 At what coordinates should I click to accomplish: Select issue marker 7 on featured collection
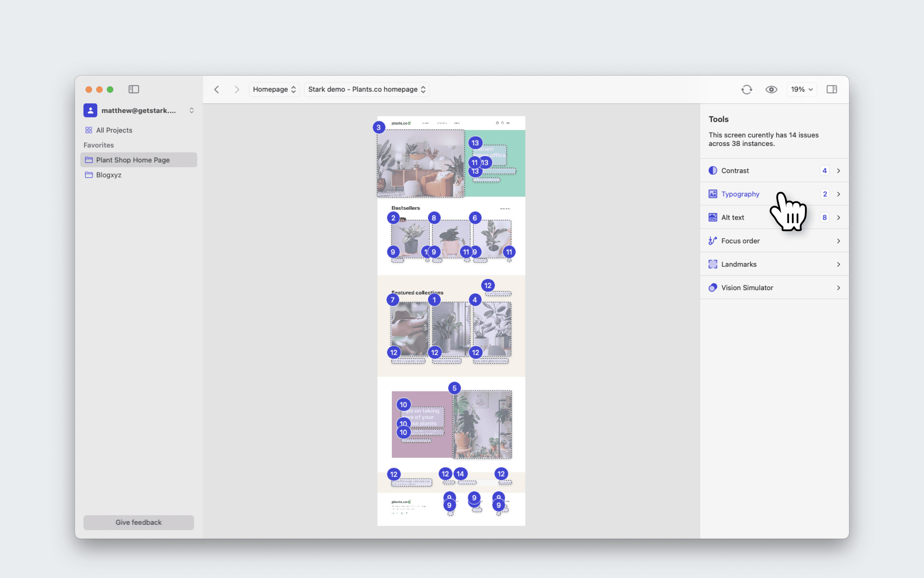click(392, 300)
